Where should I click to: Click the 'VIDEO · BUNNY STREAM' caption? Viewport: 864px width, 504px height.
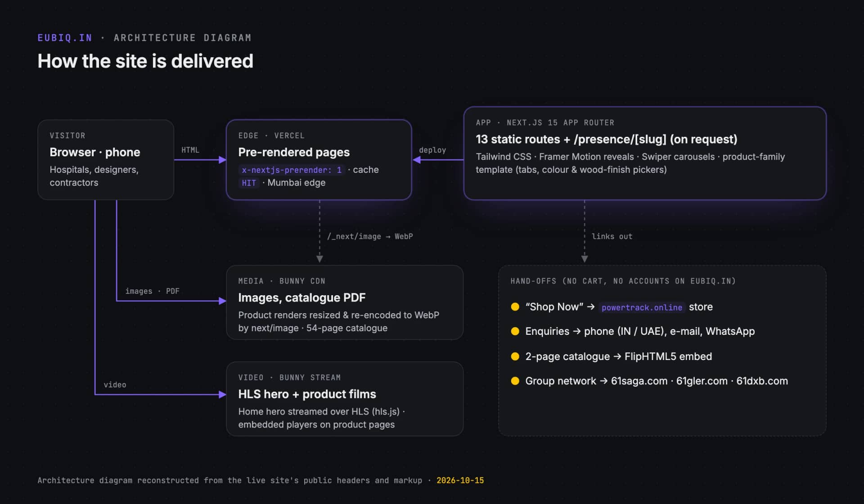pyautogui.click(x=289, y=378)
